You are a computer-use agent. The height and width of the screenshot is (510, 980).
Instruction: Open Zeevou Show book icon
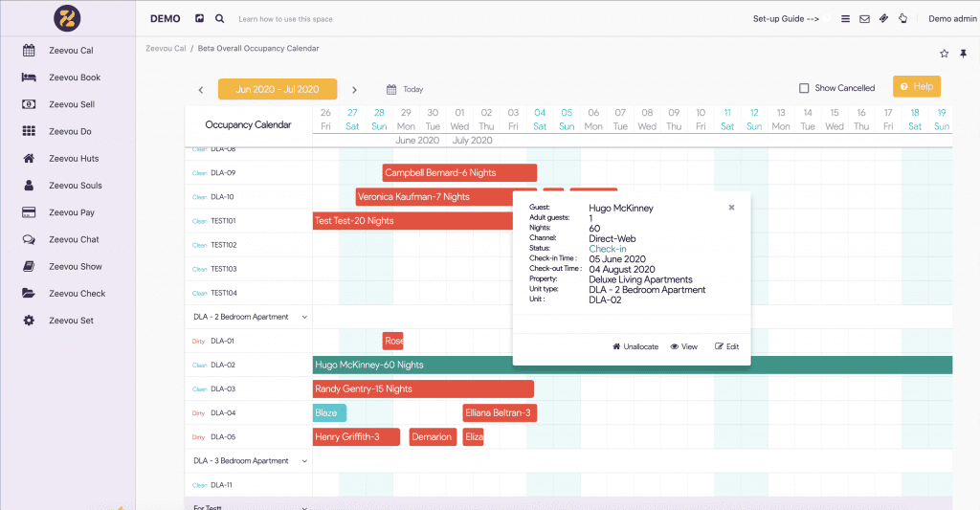pyautogui.click(x=29, y=266)
